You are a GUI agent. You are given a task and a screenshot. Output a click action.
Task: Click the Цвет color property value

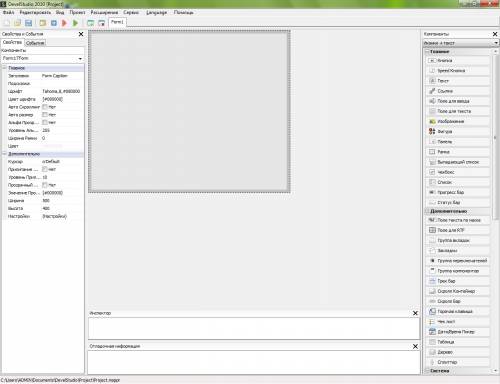pos(62,146)
